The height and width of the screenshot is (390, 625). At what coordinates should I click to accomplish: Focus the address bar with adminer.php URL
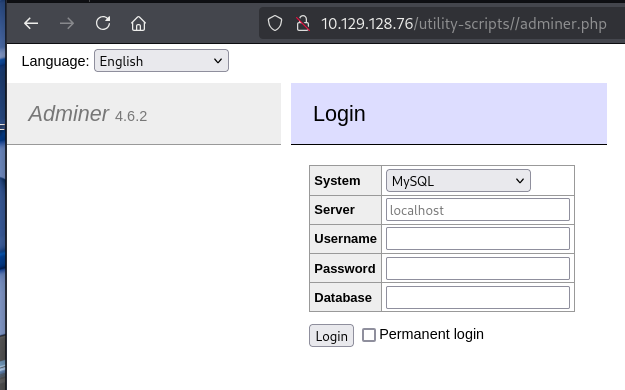tap(464, 24)
